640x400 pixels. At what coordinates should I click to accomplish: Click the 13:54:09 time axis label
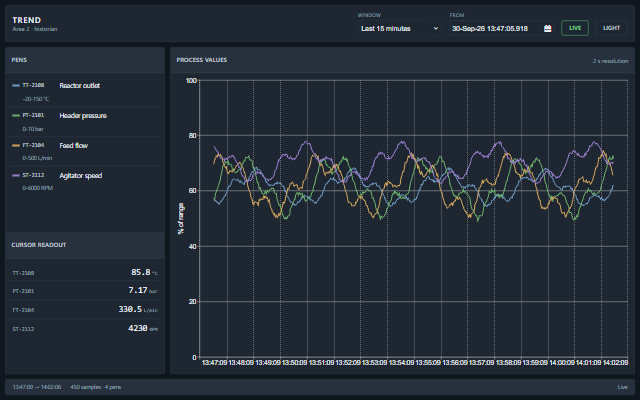point(401,362)
